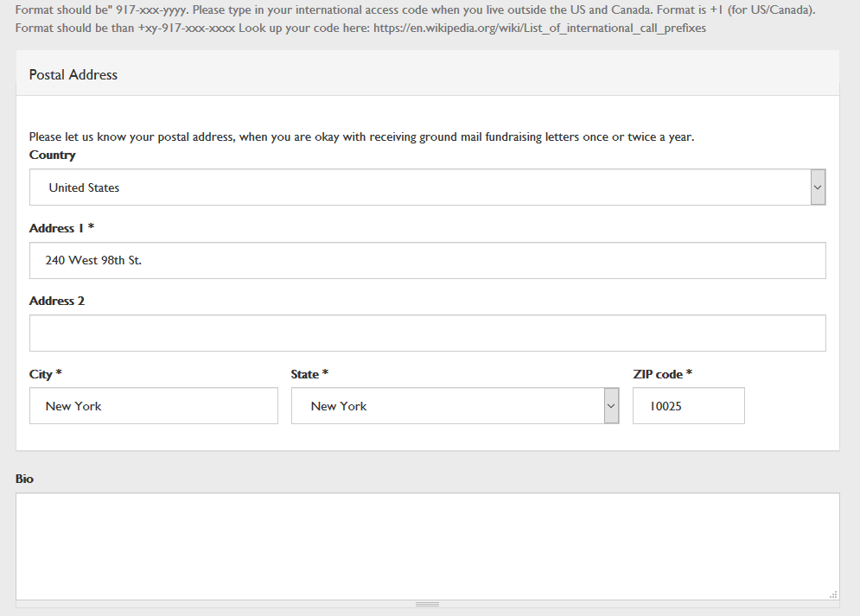Click the empty Address 2 input field
Image resolution: width=860 pixels, height=616 pixels.
427,333
